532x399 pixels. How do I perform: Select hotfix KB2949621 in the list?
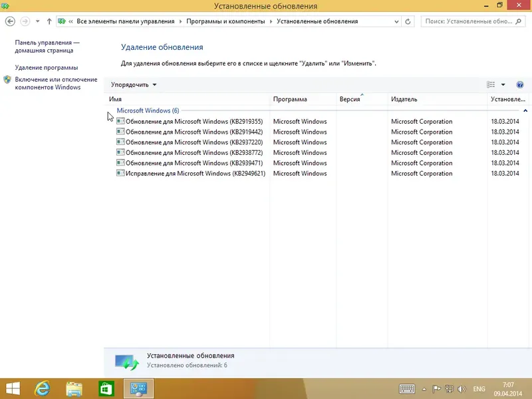pos(317,174)
